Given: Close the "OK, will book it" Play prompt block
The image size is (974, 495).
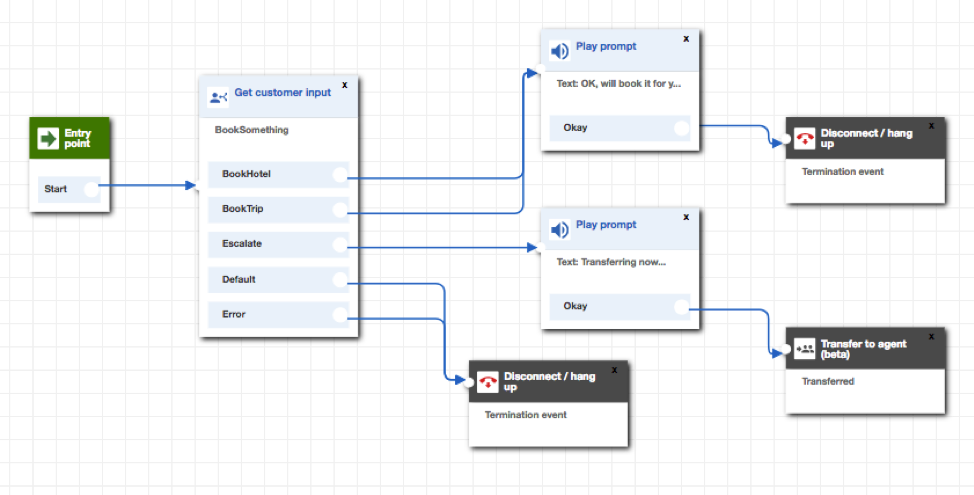Looking at the screenshot, I should click(x=686, y=39).
